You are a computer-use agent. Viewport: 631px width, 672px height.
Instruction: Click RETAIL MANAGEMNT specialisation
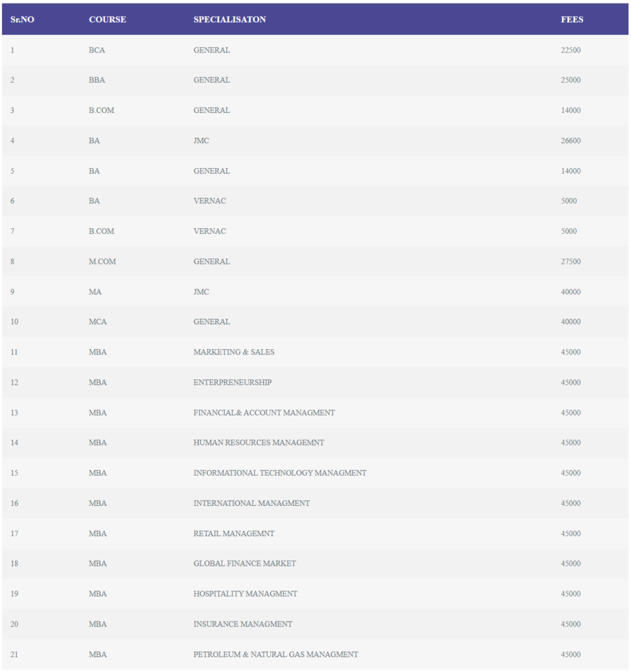pos(234,534)
